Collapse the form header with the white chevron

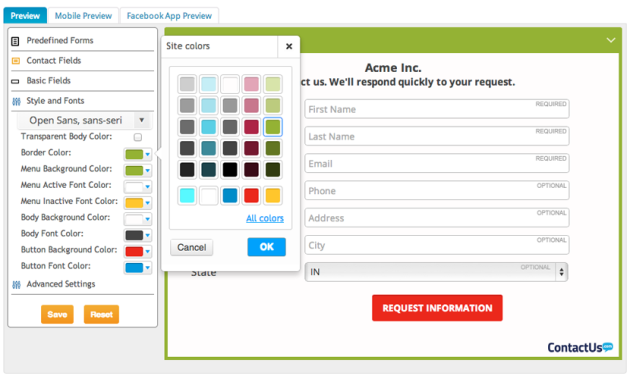pos(611,40)
